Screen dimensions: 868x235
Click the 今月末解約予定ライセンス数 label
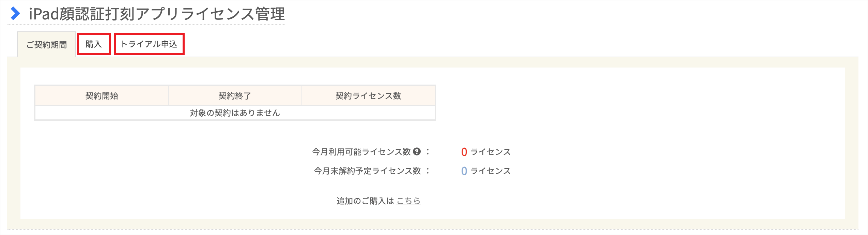367,171
